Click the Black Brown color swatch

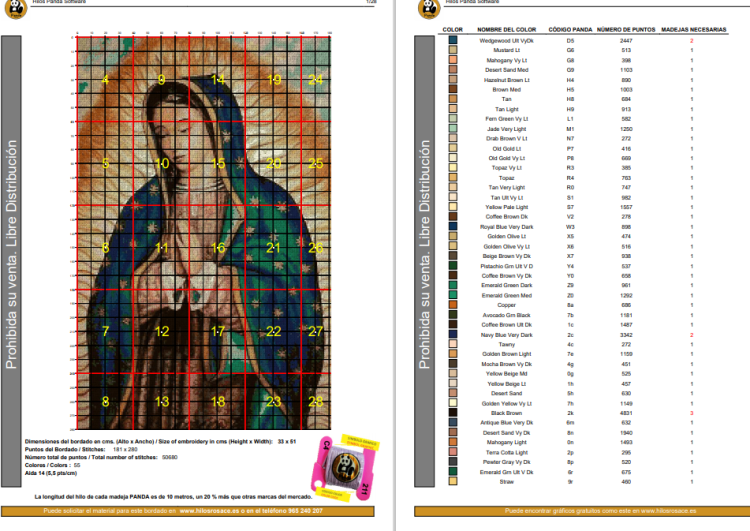453,412
